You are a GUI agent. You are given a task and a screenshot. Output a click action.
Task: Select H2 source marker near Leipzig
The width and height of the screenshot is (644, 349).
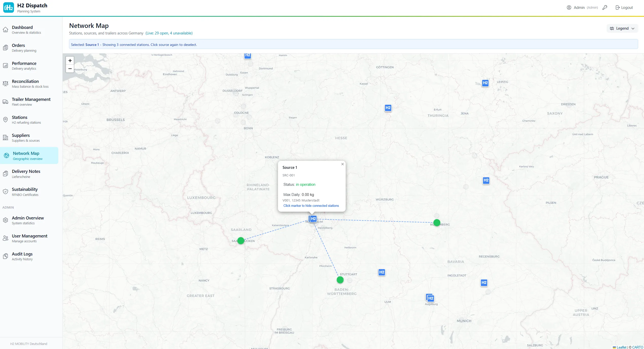point(485,83)
